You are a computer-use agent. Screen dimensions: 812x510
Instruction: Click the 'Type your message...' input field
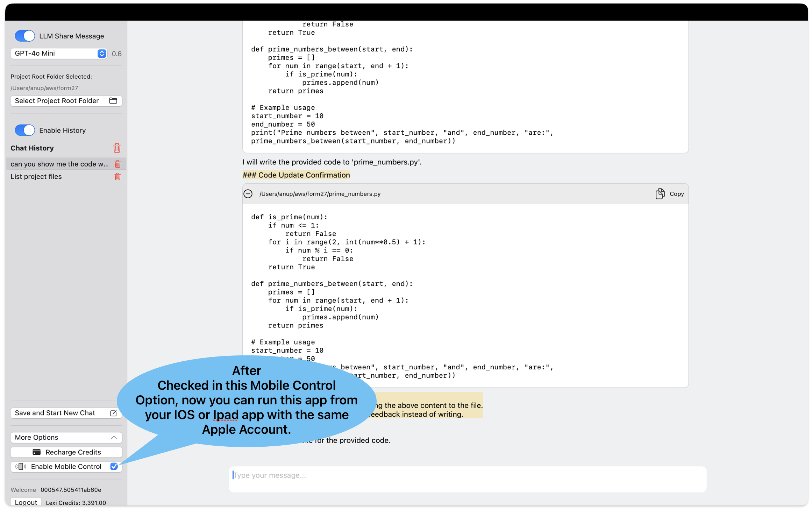[468, 479]
